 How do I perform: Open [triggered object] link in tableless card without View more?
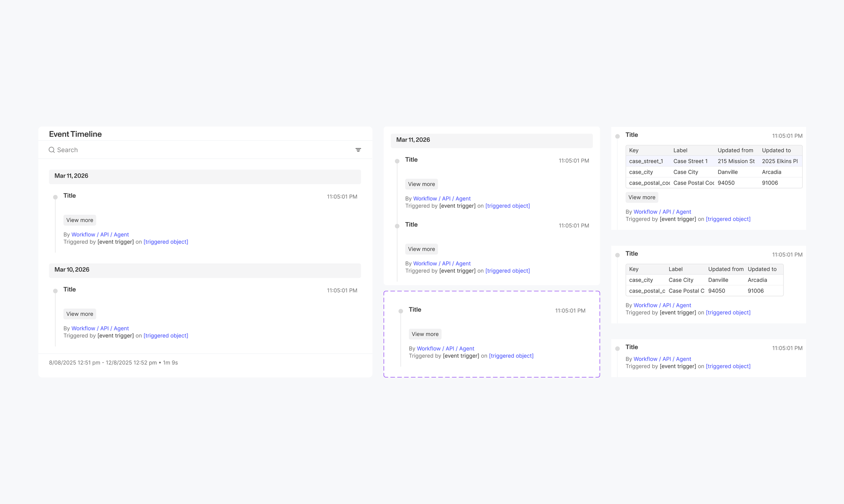pyautogui.click(x=728, y=366)
